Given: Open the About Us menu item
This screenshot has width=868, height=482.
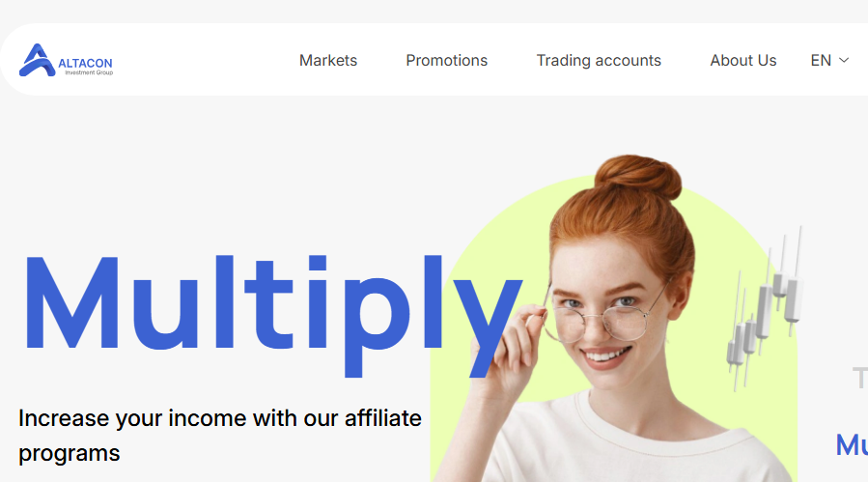Looking at the screenshot, I should tap(743, 60).
